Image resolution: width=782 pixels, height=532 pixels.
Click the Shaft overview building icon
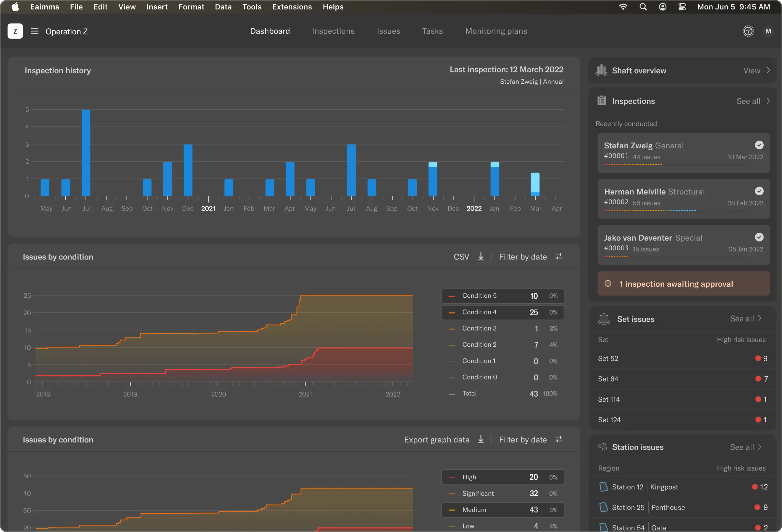click(601, 71)
